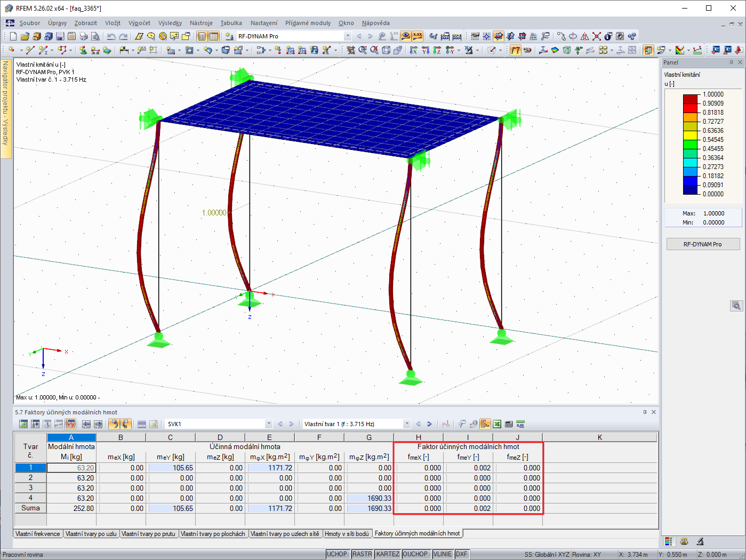Undo the last action

click(111, 36)
